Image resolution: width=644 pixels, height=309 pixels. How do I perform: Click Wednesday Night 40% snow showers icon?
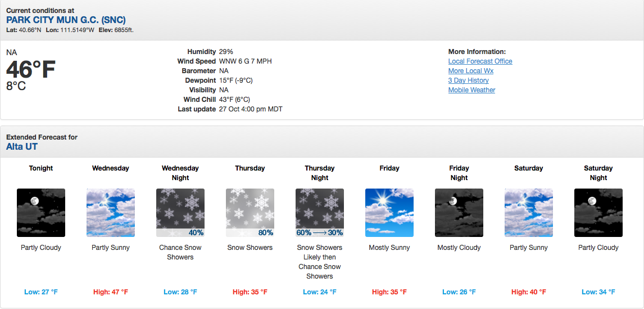[x=180, y=213]
